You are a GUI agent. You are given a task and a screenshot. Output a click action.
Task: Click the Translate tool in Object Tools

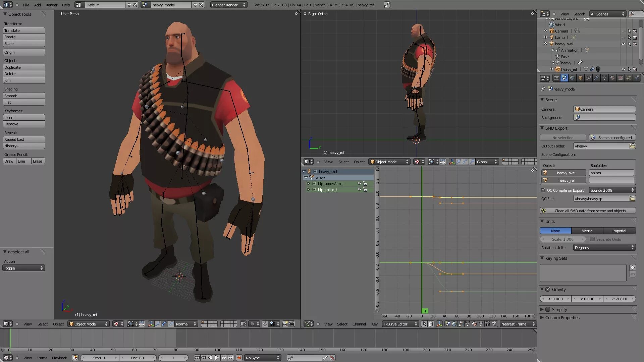coord(24,30)
